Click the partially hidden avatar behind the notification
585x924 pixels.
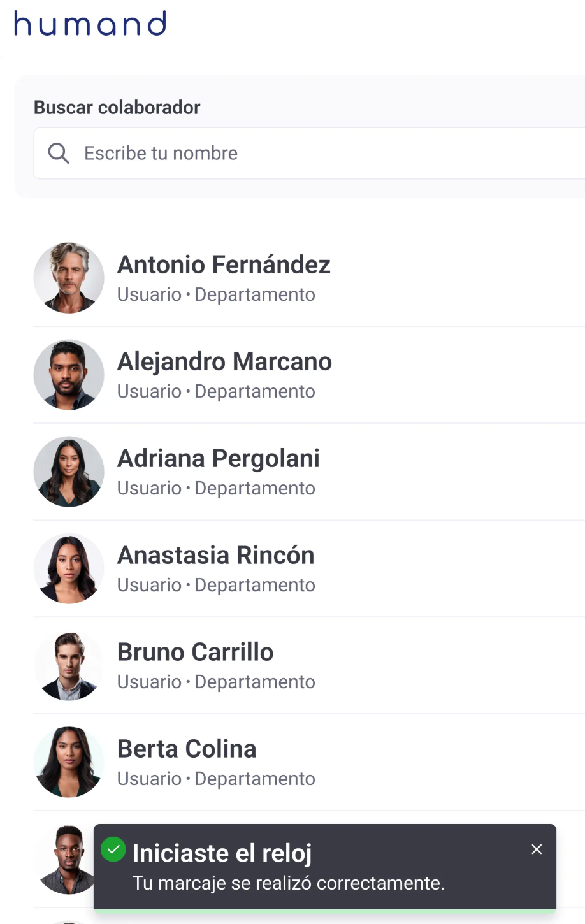point(66,859)
